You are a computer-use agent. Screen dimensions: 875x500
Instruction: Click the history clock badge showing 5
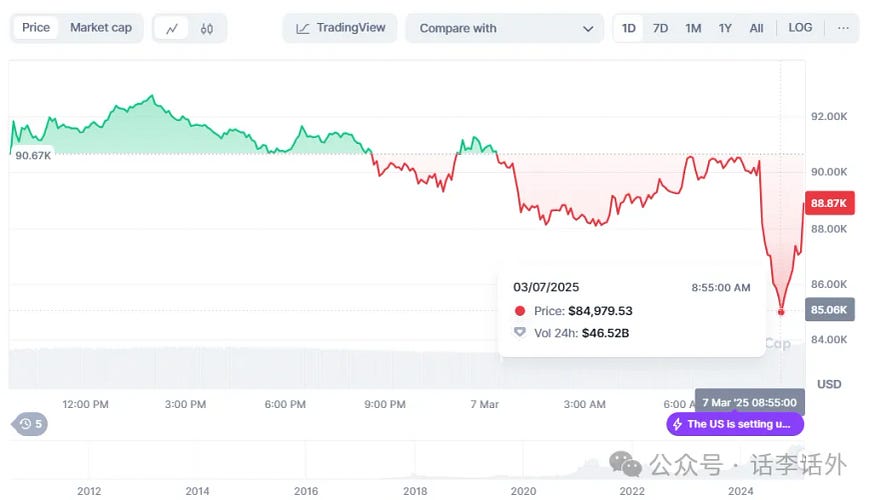(30, 424)
